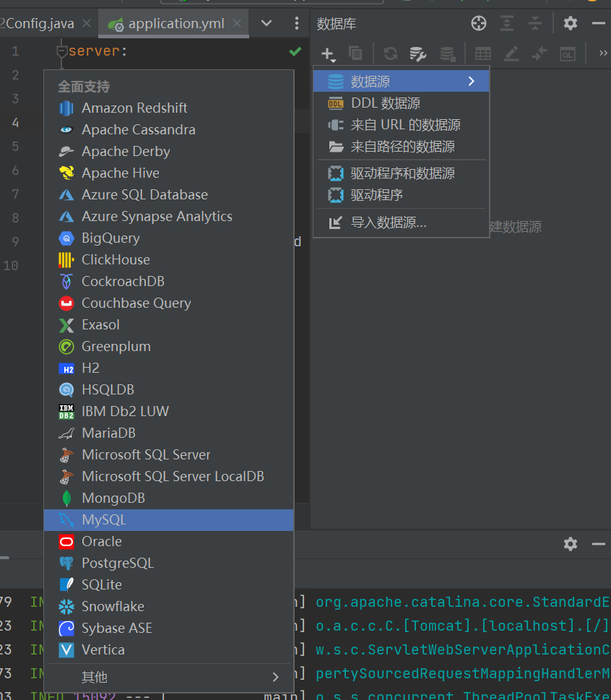
Task: Select BigQuery data source
Action: point(169,238)
